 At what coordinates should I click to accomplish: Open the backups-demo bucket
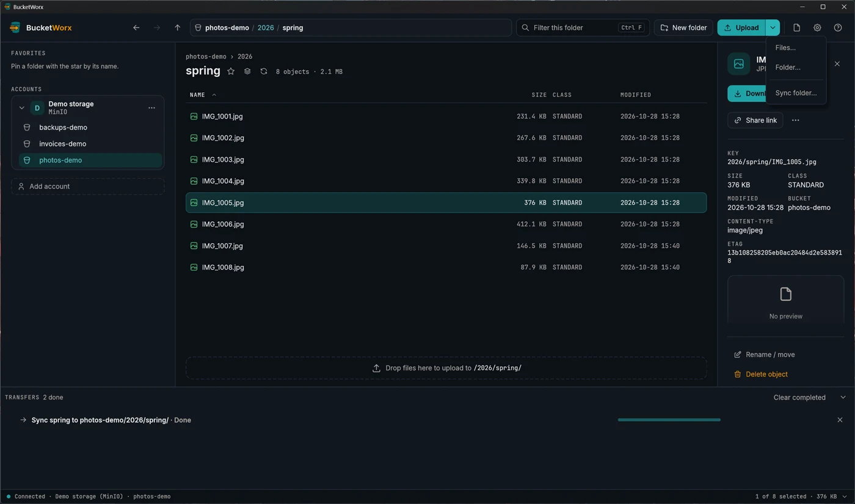[90, 128]
